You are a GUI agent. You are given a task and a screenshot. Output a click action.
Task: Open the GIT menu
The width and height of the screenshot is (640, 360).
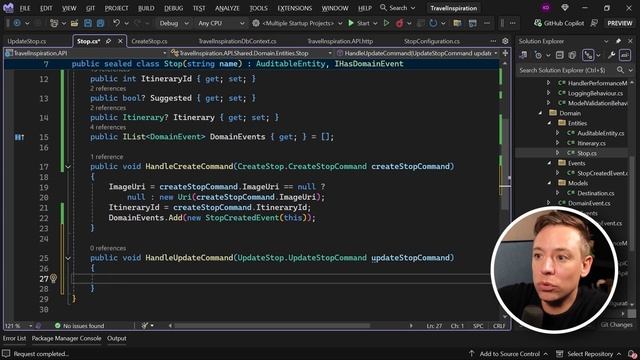tap(90, 8)
